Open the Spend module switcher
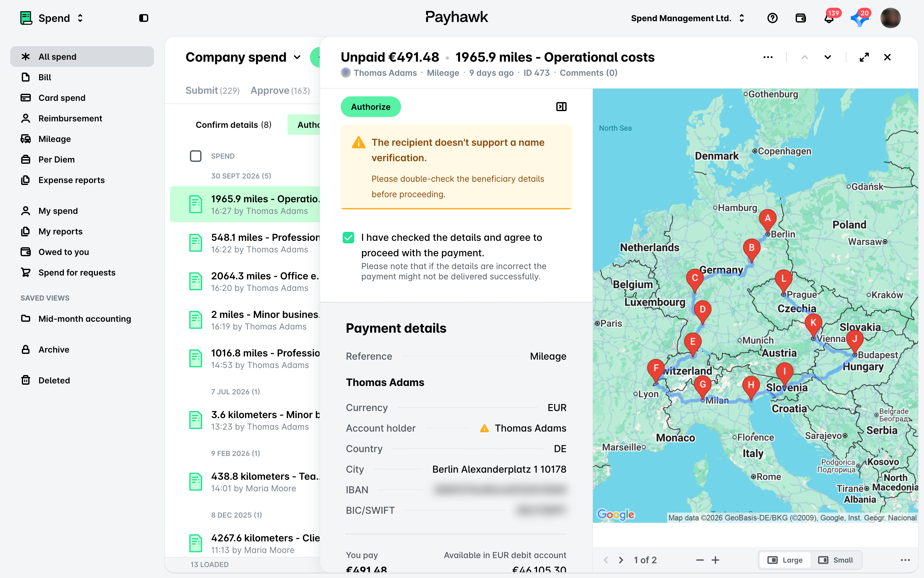This screenshot has width=924, height=578. point(52,18)
